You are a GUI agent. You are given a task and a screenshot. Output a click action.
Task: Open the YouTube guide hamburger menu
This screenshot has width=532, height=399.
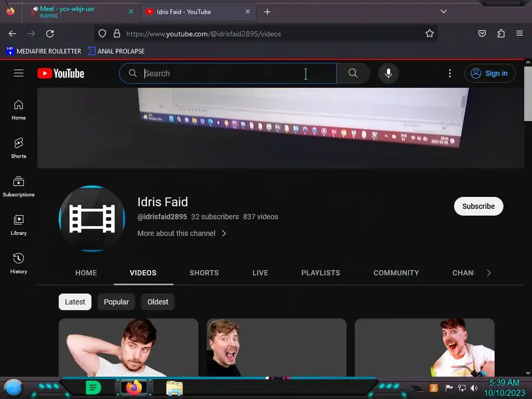tap(19, 73)
